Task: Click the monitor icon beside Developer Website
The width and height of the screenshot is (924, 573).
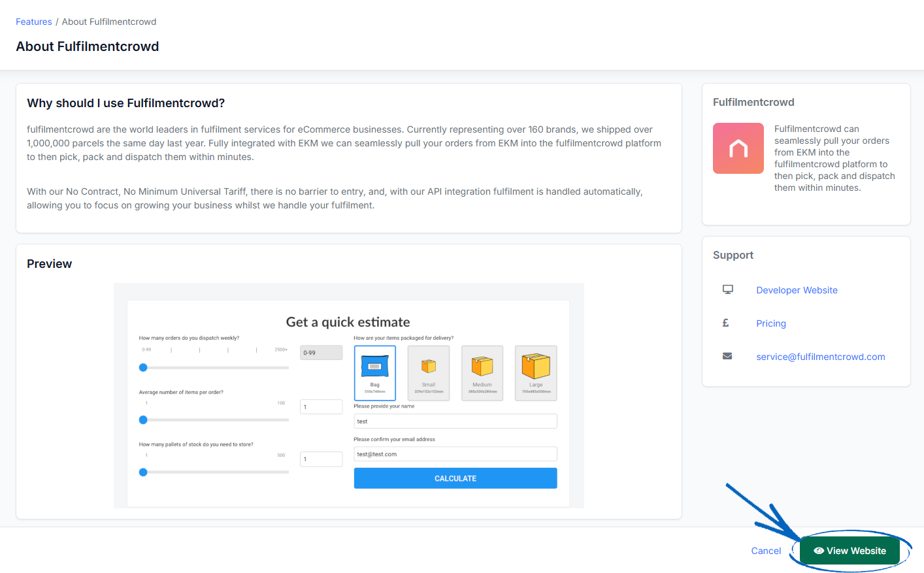Action: coord(727,289)
